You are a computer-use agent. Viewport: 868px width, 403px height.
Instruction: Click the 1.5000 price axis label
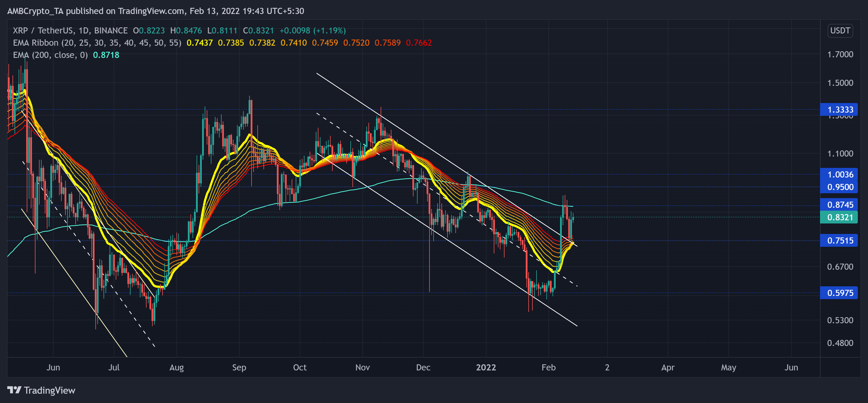(840, 83)
